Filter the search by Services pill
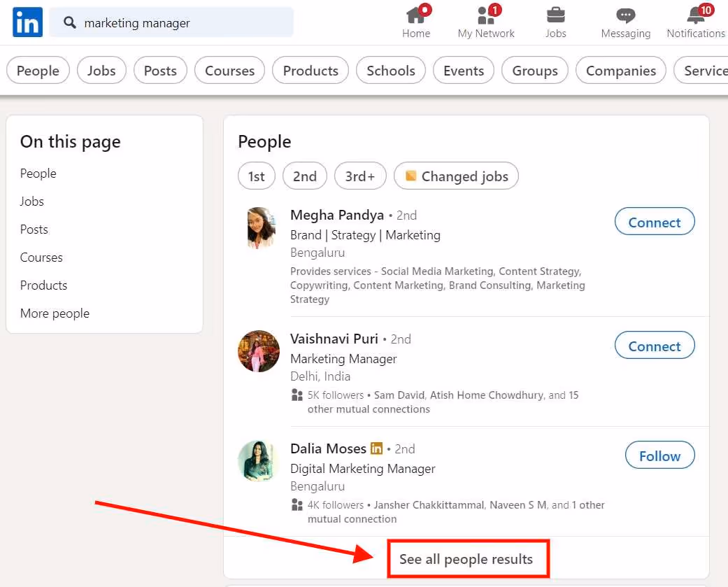The width and height of the screenshot is (728, 587). click(x=701, y=71)
